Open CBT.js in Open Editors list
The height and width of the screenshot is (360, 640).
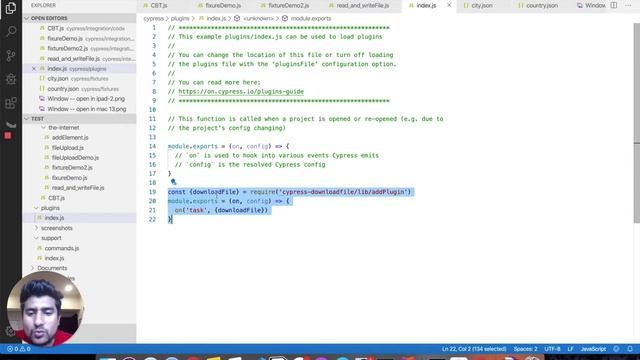(x=80, y=29)
